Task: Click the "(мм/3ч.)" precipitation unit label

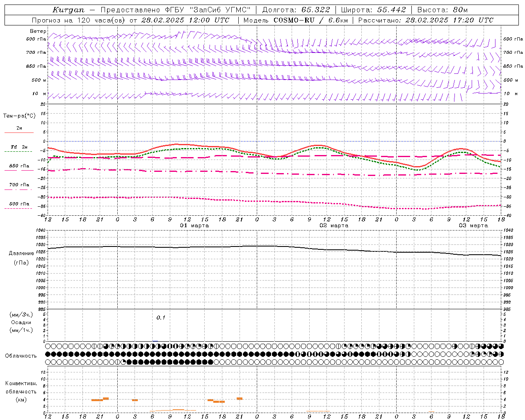Action: pyautogui.click(x=21, y=315)
